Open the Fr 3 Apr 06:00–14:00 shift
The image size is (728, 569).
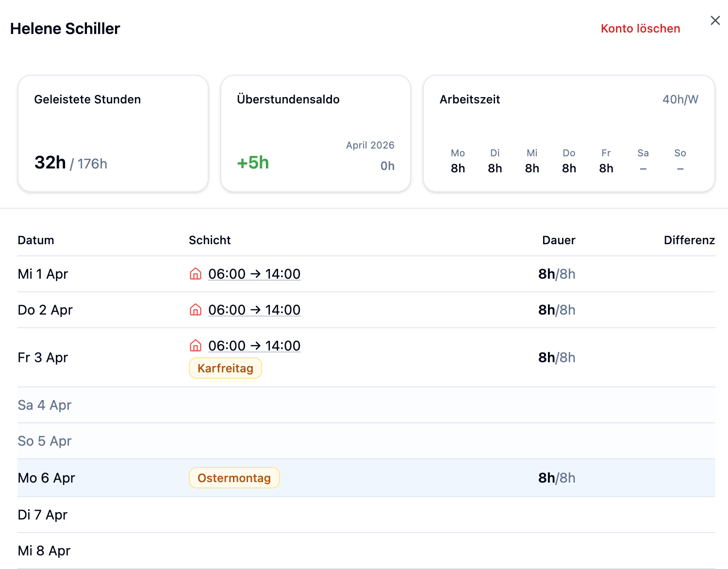(254, 346)
